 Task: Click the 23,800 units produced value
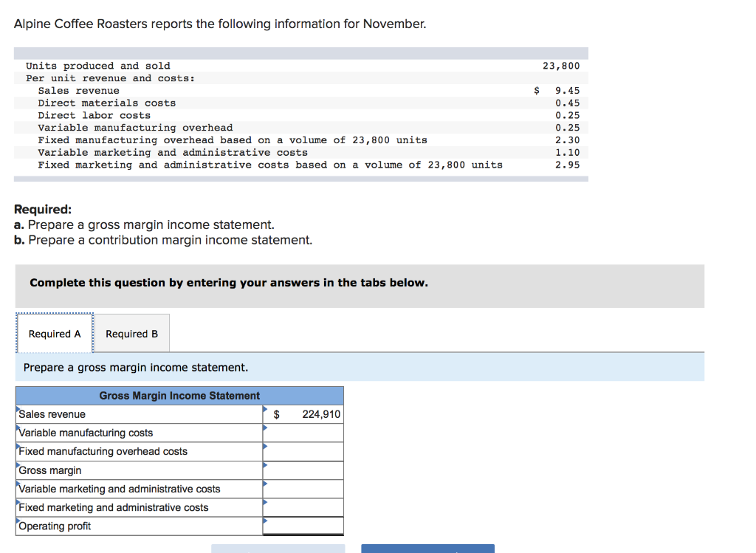tap(561, 66)
